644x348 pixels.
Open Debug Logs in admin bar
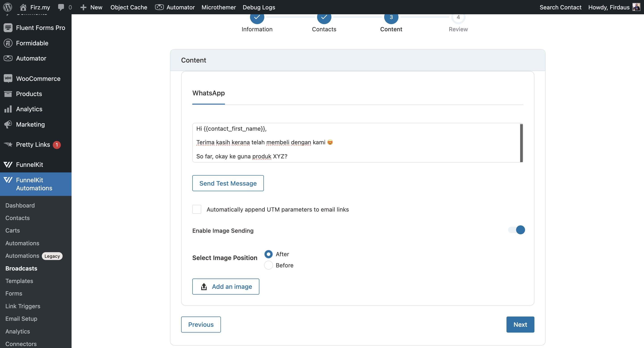[259, 7]
